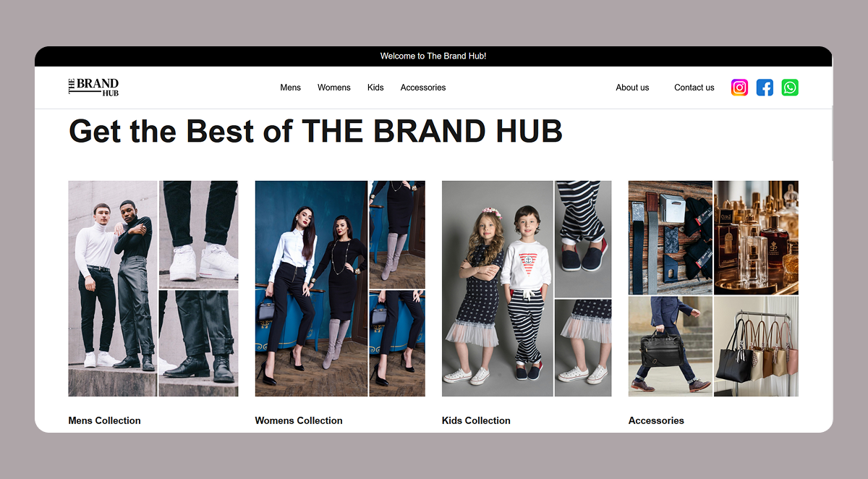The height and width of the screenshot is (479, 868).
Task: Visit the About us link
Action: click(x=632, y=88)
